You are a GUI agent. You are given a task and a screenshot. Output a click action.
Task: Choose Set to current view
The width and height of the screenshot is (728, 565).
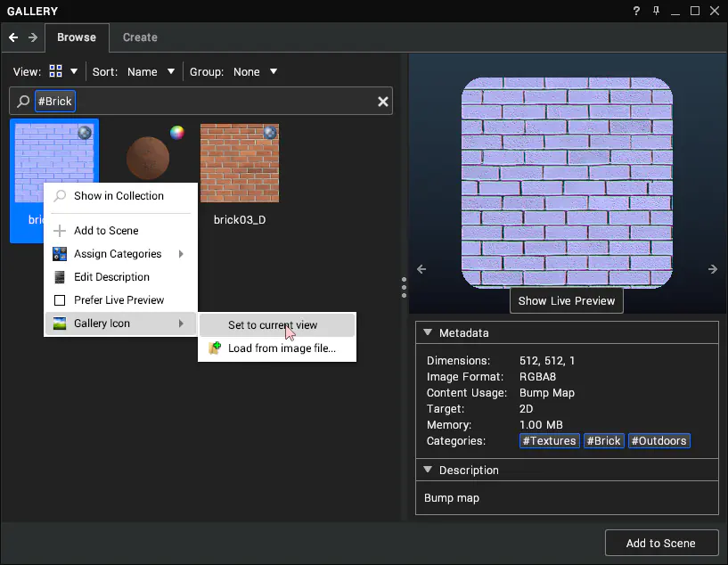277,325
